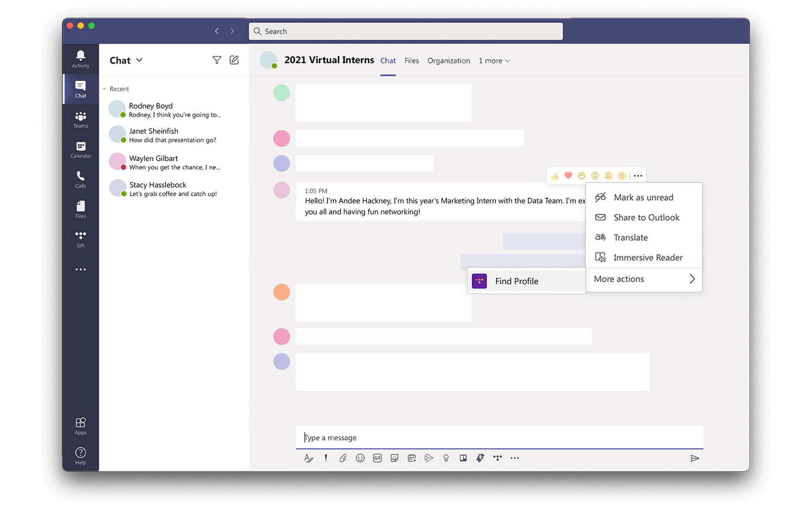This screenshot has width=812, height=508.
Task: Open the Calls panel
Action: point(80,179)
